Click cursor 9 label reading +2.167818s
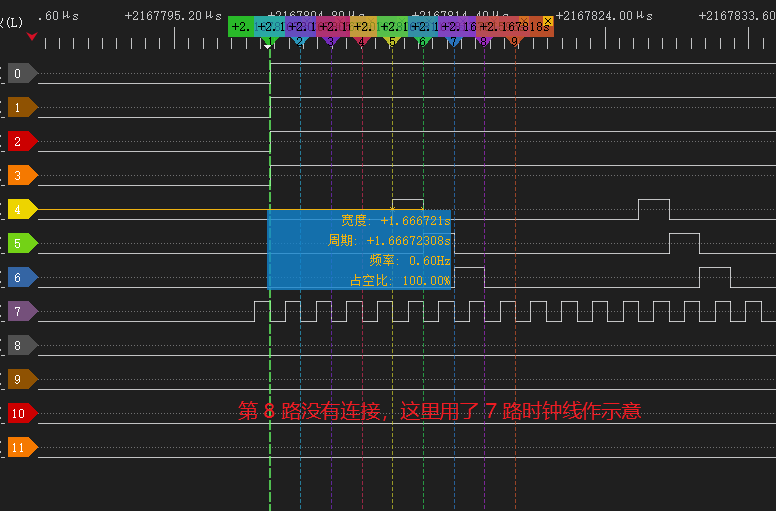The image size is (776, 511). coord(515,27)
